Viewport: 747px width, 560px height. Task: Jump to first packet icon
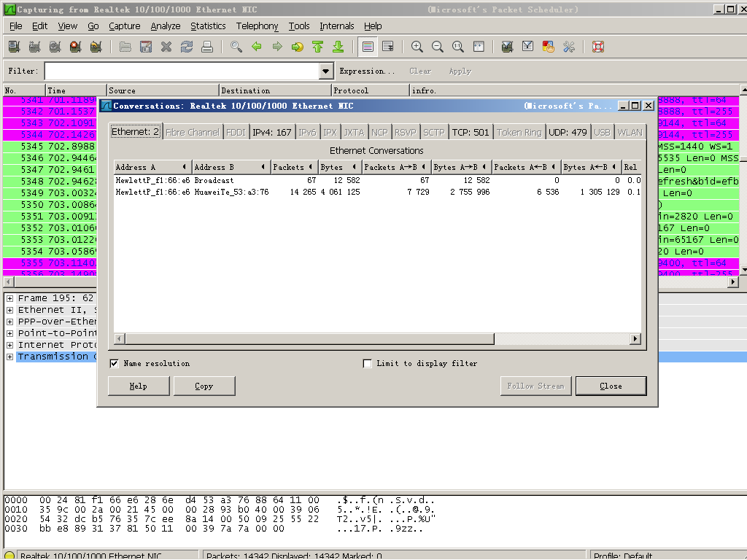(x=318, y=47)
